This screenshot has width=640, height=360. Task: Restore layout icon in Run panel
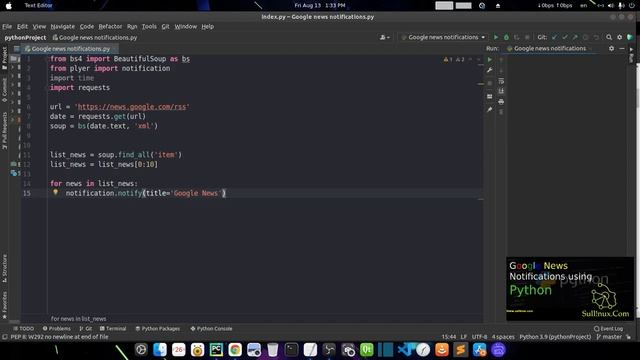coord(490,96)
